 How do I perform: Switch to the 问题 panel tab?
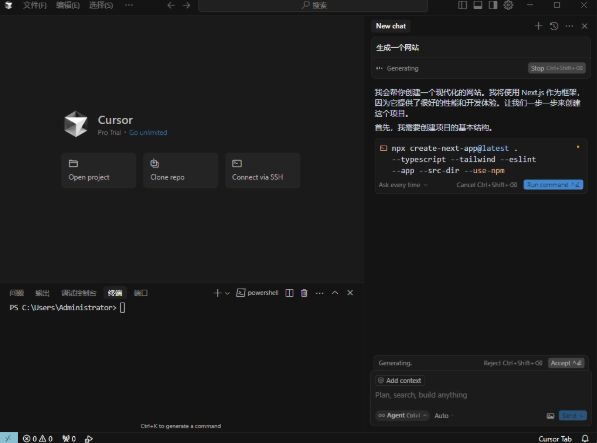(x=17, y=293)
